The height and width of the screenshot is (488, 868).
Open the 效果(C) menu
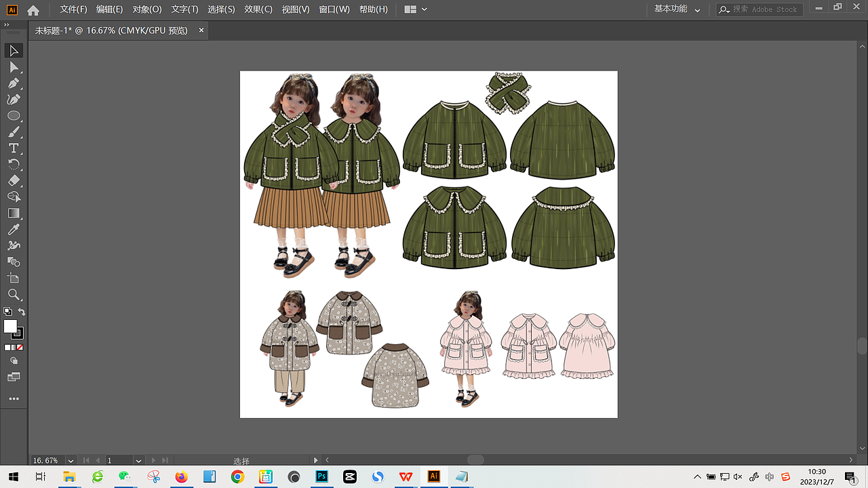point(258,9)
